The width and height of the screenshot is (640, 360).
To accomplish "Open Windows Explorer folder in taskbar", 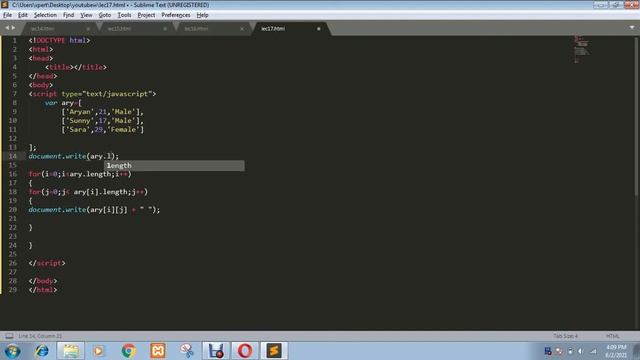I will pos(71,351).
